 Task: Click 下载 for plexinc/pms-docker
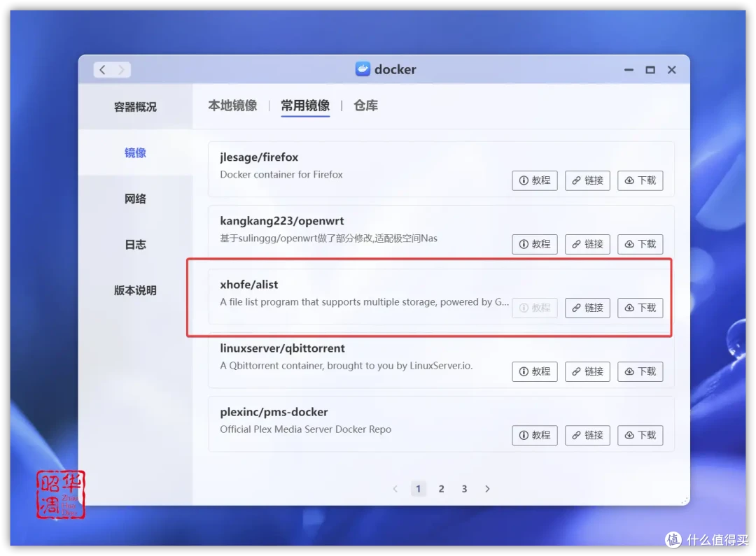[x=640, y=435]
